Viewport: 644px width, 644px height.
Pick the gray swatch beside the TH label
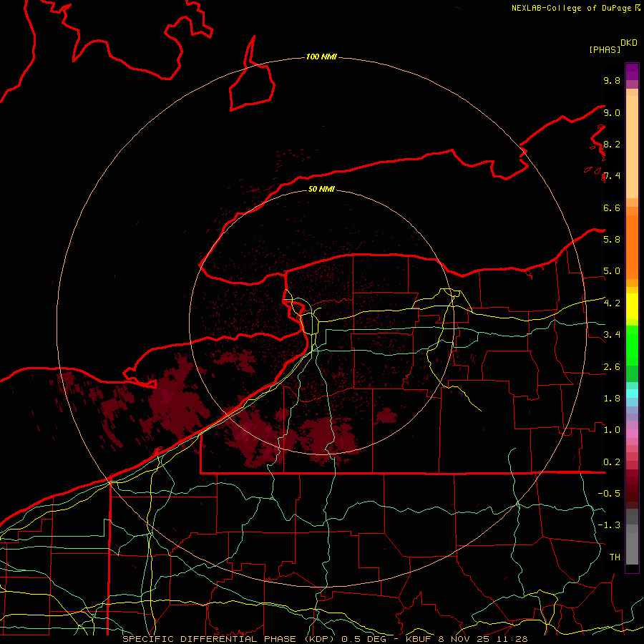[632, 557]
